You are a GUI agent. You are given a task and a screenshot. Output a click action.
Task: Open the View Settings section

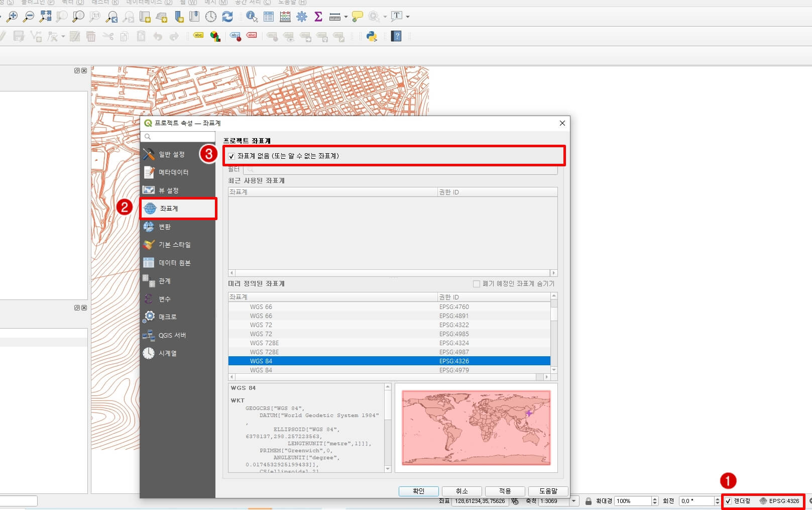[x=178, y=190]
